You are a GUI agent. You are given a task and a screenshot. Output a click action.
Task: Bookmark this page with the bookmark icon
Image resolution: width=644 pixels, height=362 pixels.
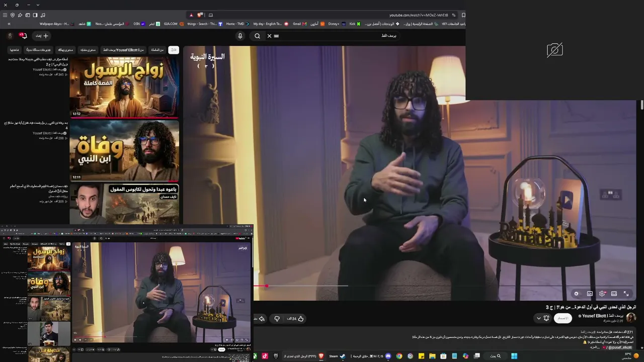click(x=463, y=15)
